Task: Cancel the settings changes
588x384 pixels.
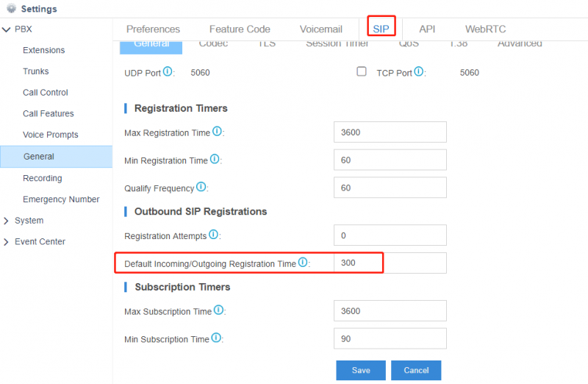Action: click(416, 371)
